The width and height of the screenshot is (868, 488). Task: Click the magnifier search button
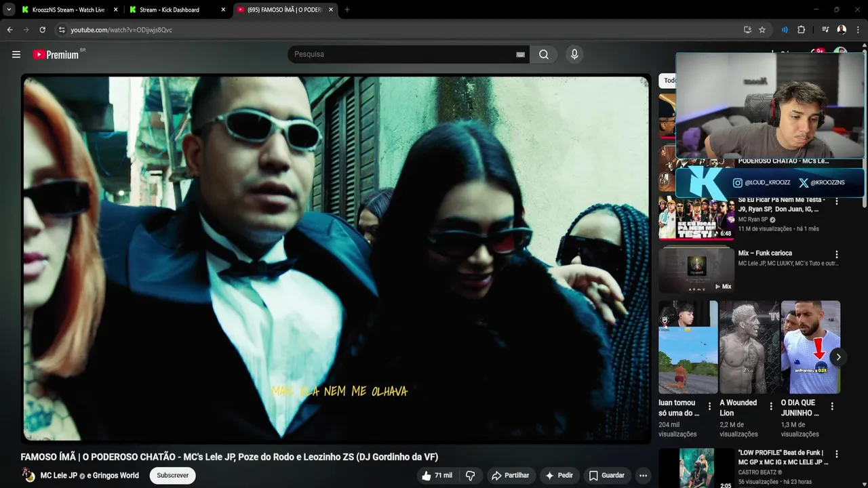point(544,54)
